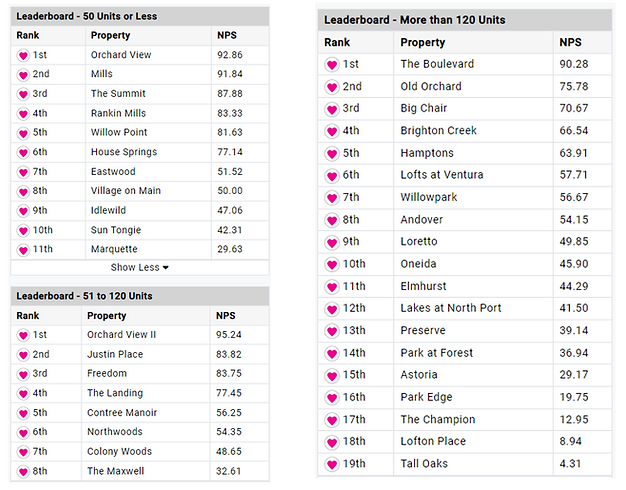Select the heart icon for The Boulevard

pos(332,64)
